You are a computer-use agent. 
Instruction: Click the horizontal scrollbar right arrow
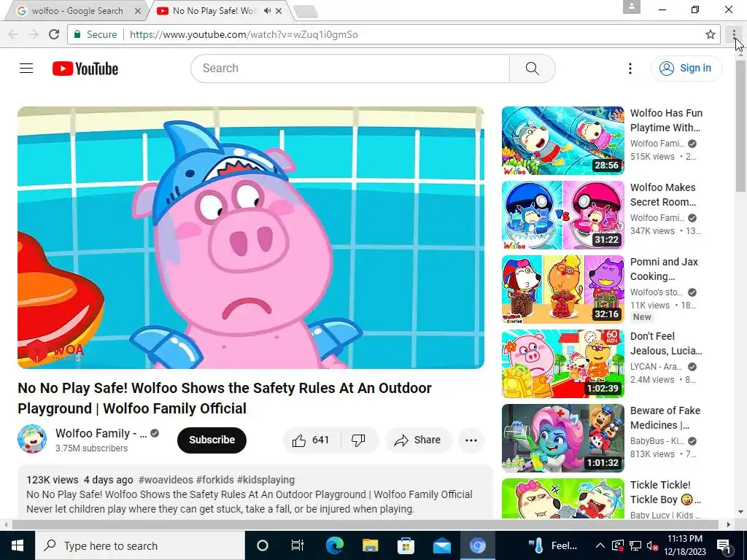click(729, 524)
